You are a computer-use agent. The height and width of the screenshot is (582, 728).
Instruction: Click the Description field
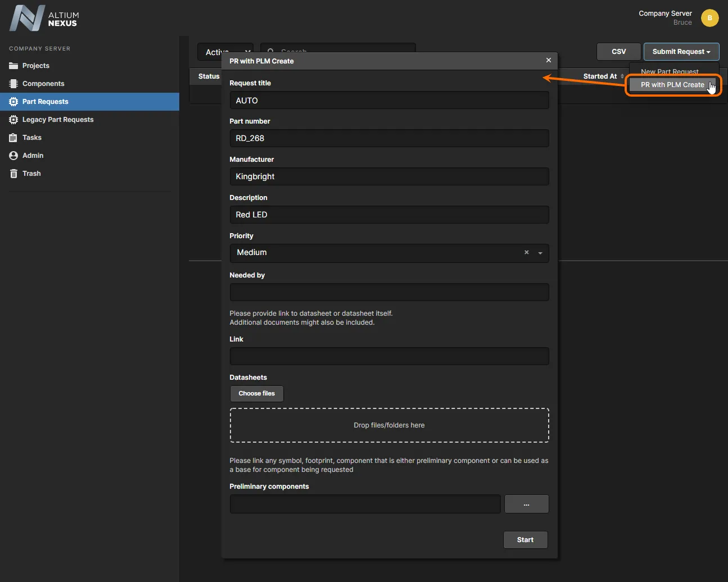coord(390,215)
